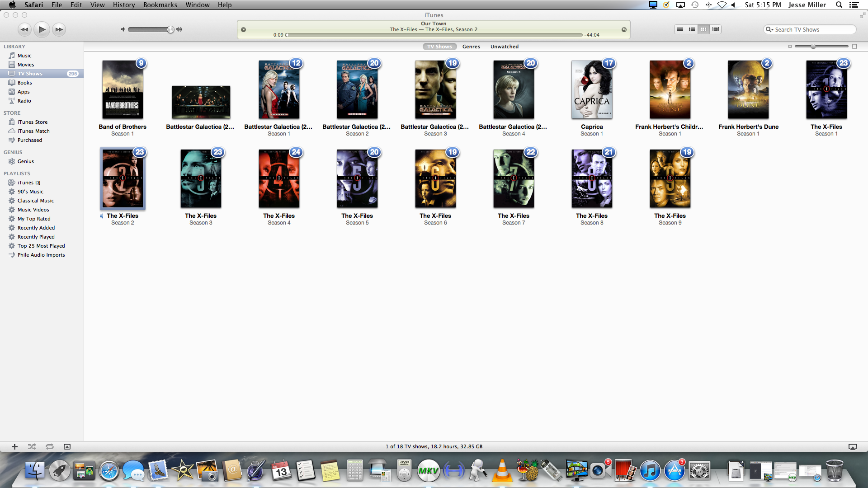Screen dimensions: 868x488
Task: Open iTunes from the Dock
Action: pyautogui.click(x=650, y=471)
